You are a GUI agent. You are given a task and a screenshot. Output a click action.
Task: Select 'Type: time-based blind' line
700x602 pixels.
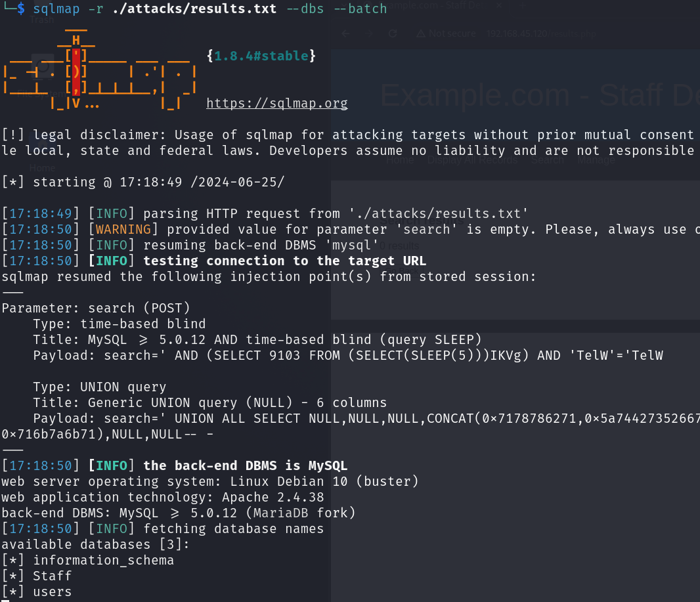coord(120,324)
